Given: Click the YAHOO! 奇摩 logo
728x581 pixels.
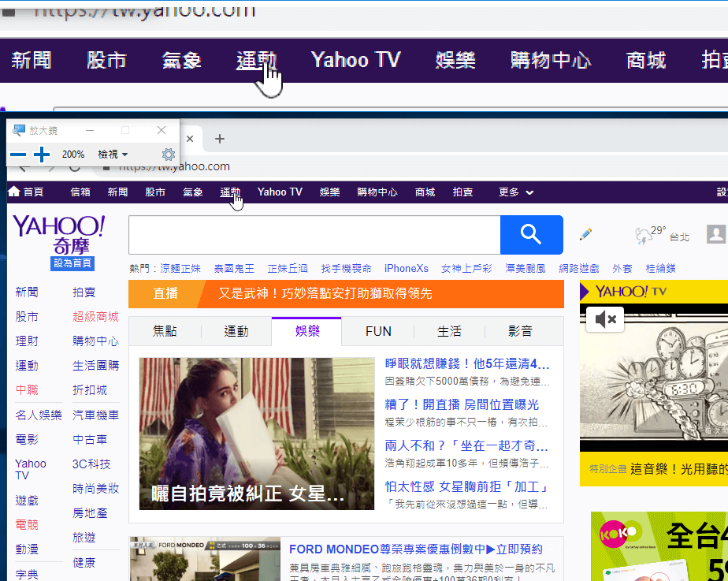Looking at the screenshot, I should 59,235.
